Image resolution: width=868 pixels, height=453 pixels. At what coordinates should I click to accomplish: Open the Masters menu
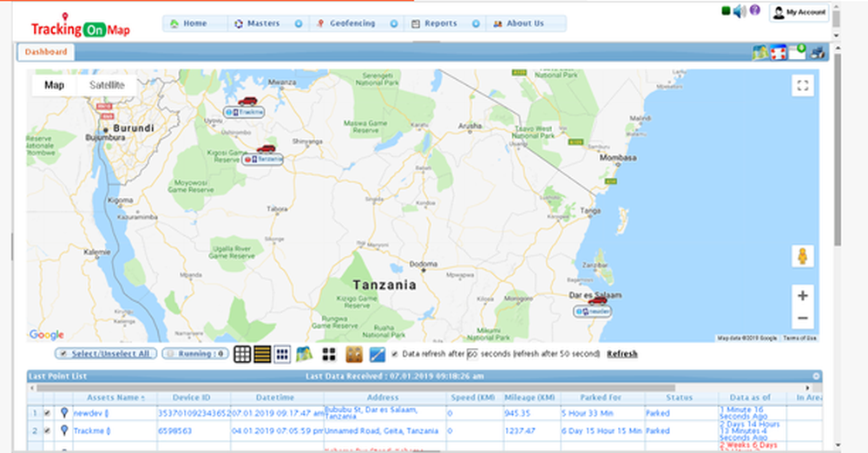point(263,23)
